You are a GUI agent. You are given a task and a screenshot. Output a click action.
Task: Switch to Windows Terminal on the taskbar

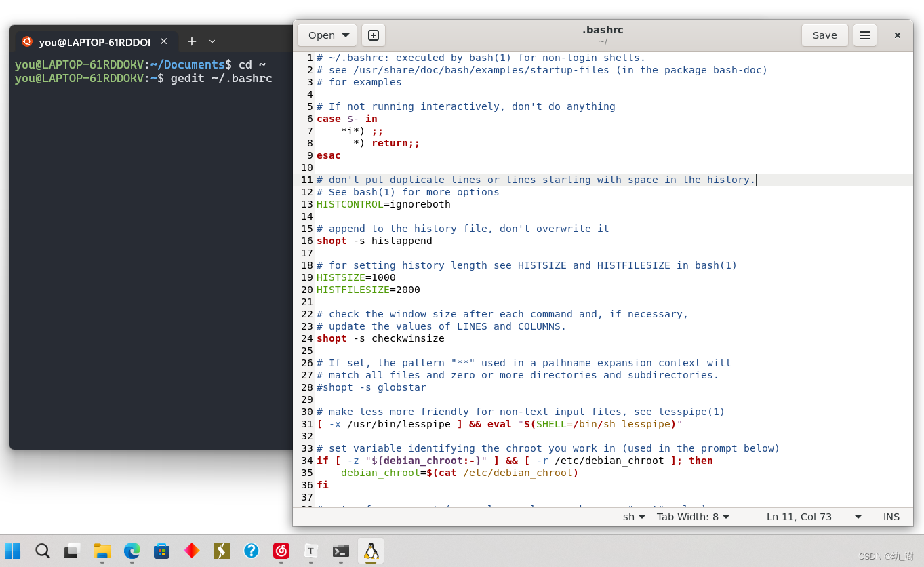tap(341, 551)
